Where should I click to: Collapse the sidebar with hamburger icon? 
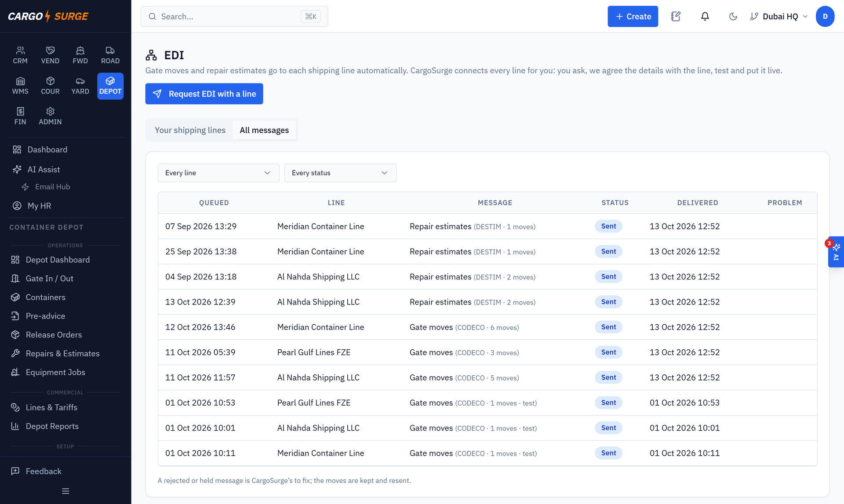click(x=65, y=491)
